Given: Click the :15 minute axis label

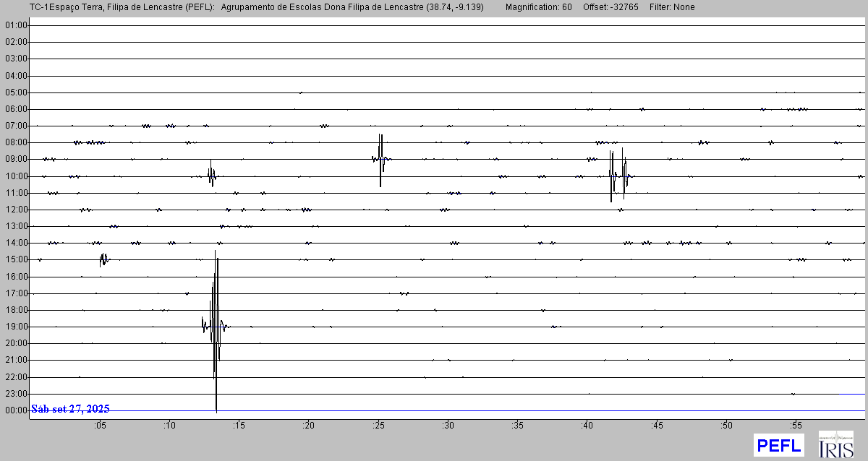Looking at the screenshot, I should point(239,425).
